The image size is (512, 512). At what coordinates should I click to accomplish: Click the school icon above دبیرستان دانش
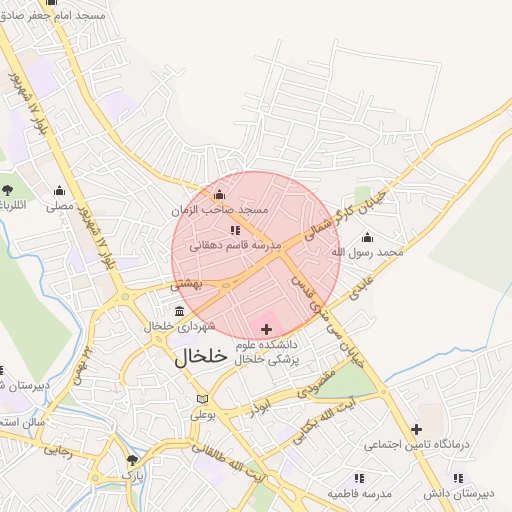(459, 478)
